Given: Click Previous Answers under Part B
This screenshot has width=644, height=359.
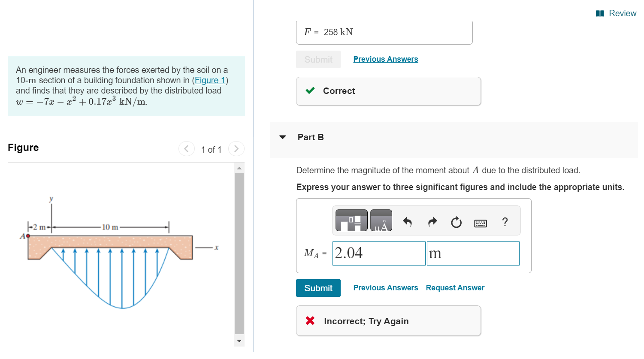Looking at the screenshot, I should pos(385,287).
